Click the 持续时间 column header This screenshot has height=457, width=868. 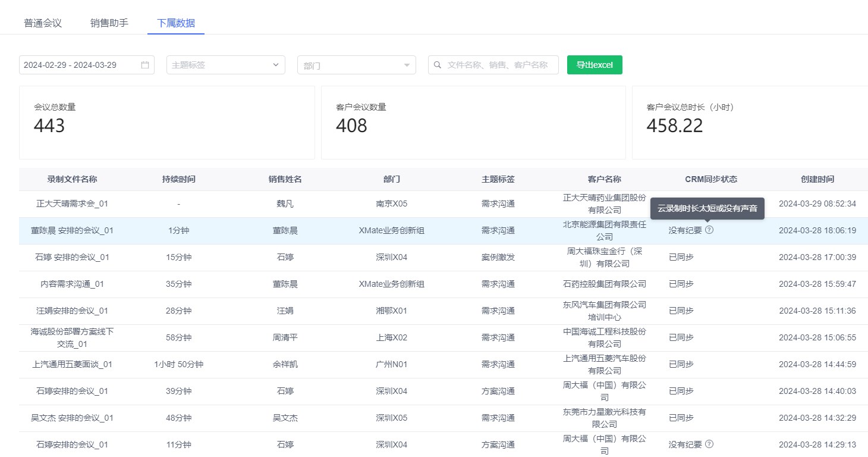(x=179, y=179)
